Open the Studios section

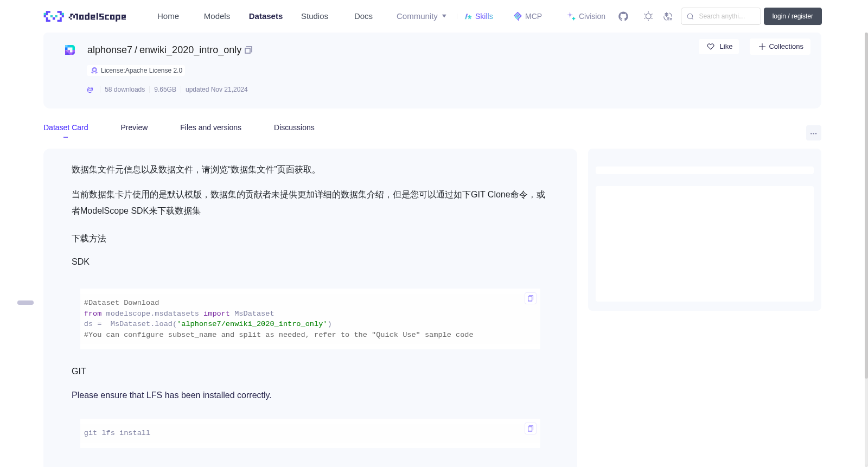(315, 16)
